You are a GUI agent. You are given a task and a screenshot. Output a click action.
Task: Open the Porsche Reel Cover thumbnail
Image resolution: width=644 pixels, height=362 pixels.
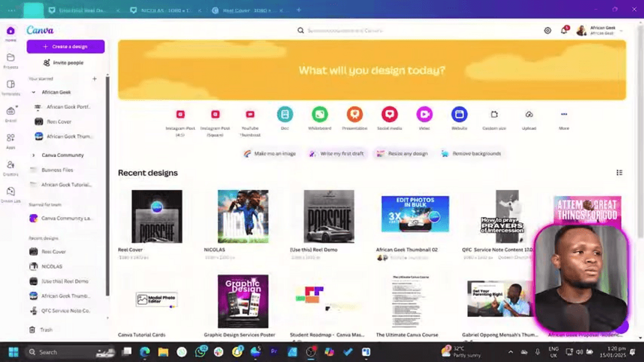157,216
